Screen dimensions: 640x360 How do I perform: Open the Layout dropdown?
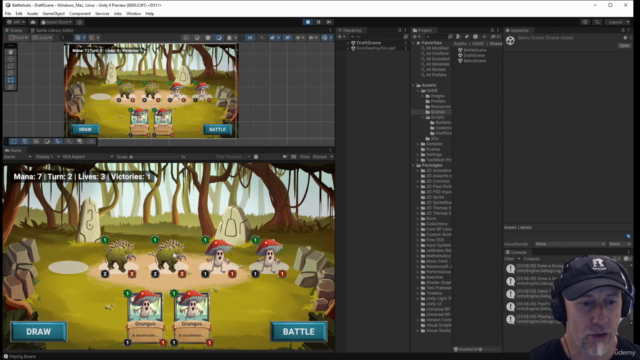618,22
